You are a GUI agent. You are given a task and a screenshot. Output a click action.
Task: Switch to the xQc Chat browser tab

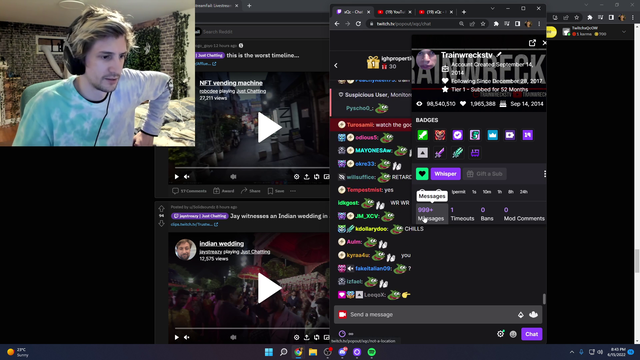tap(352, 12)
